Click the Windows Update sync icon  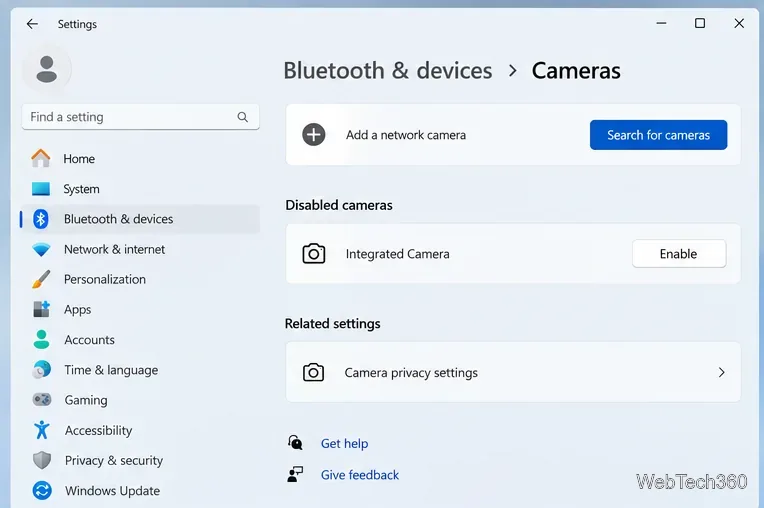42,490
